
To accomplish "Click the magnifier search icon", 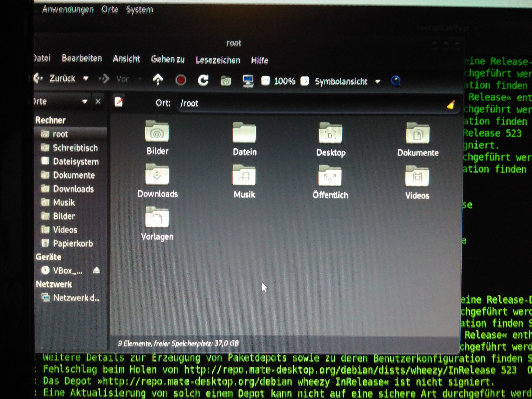I will tap(396, 81).
